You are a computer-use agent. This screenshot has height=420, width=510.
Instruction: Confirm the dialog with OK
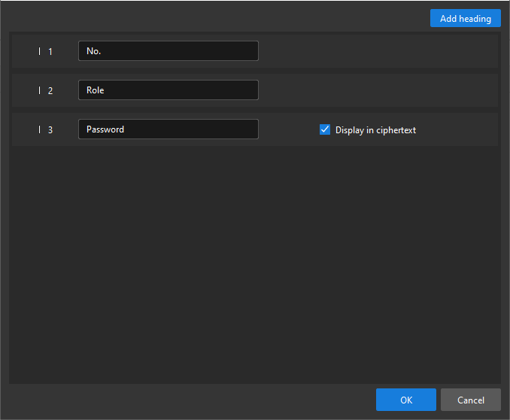(x=405, y=400)
